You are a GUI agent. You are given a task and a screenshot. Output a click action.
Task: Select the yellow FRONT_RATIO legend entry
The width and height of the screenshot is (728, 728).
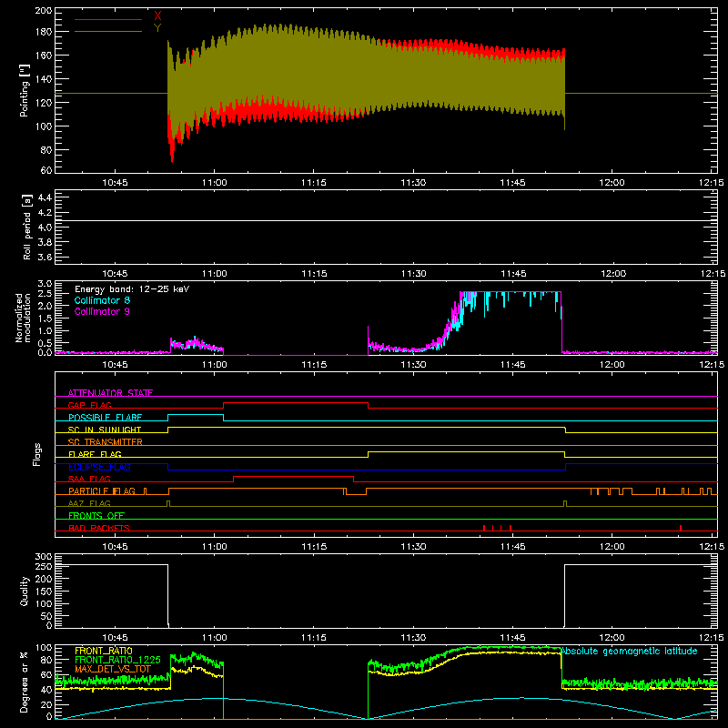pyautogui.click(x=104, y=651)
